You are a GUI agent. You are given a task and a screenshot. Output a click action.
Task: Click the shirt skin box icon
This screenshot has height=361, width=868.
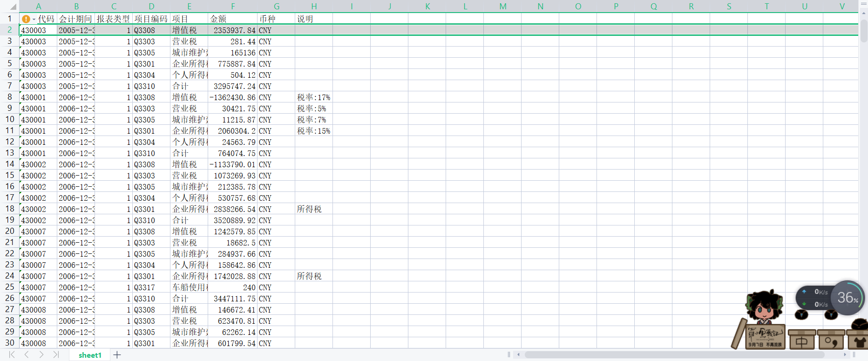coord(857,341)
